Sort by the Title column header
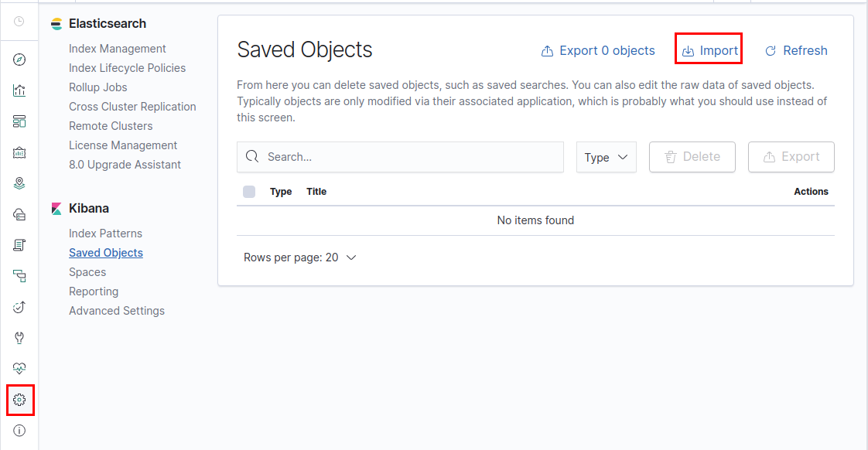868x450 pixels. pos(316,192)
